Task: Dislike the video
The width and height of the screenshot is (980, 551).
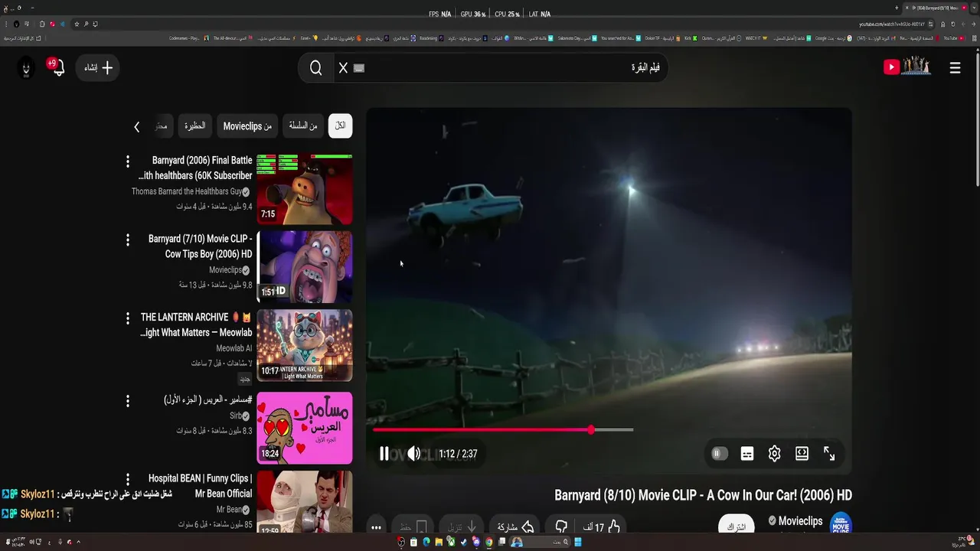Action: point(561,527)
